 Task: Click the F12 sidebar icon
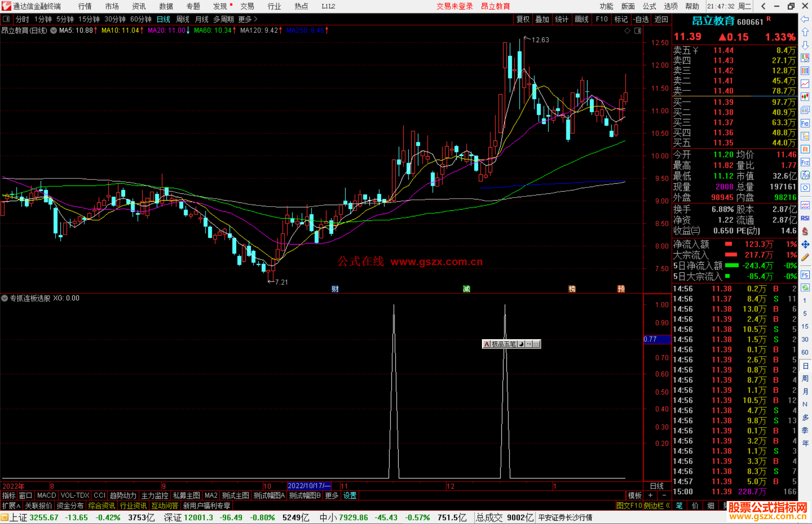pyautogui.click(x=805, y=162)
